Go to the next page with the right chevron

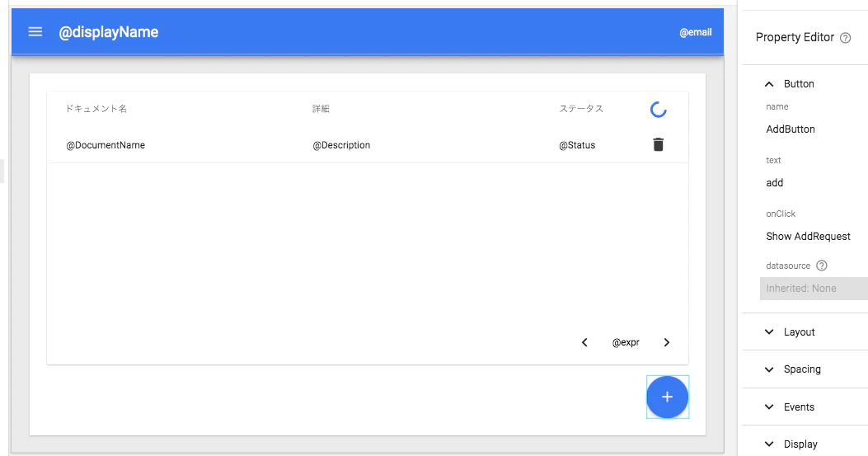click(667, 342)
